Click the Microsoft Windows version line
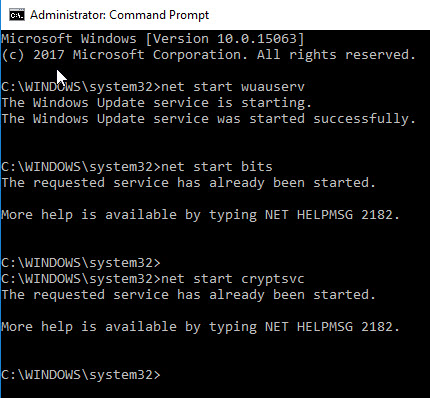This screenshot has height=398, width=430. 153,39
